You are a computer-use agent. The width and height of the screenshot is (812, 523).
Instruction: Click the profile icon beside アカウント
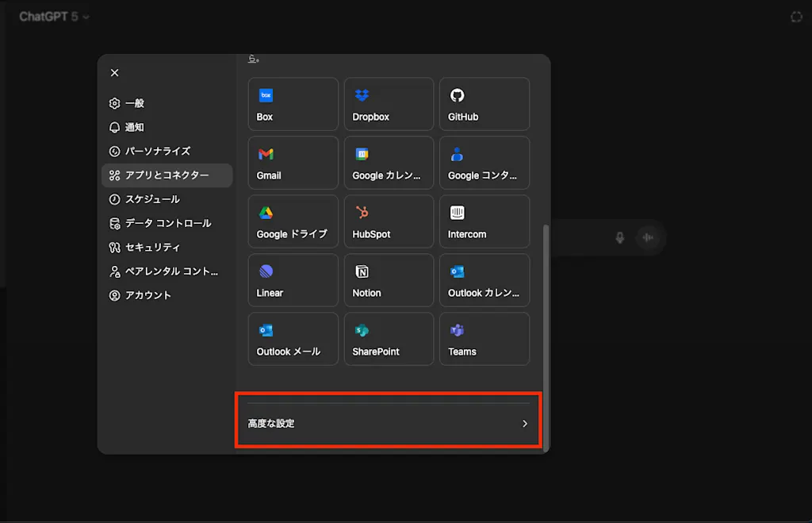coord(114,295)
